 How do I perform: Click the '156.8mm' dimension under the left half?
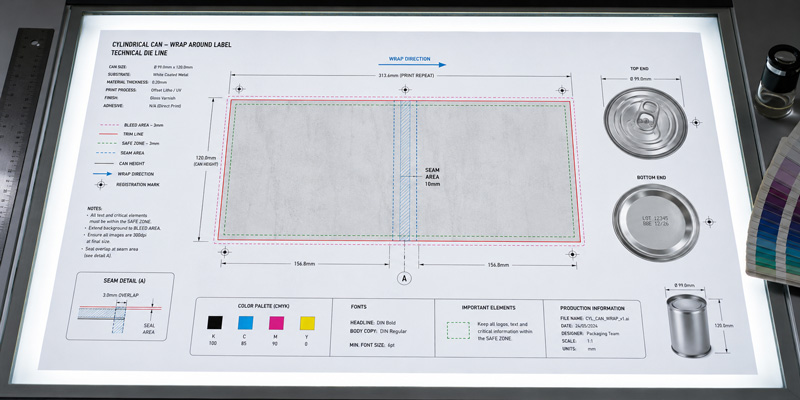(x=305, y=264)
